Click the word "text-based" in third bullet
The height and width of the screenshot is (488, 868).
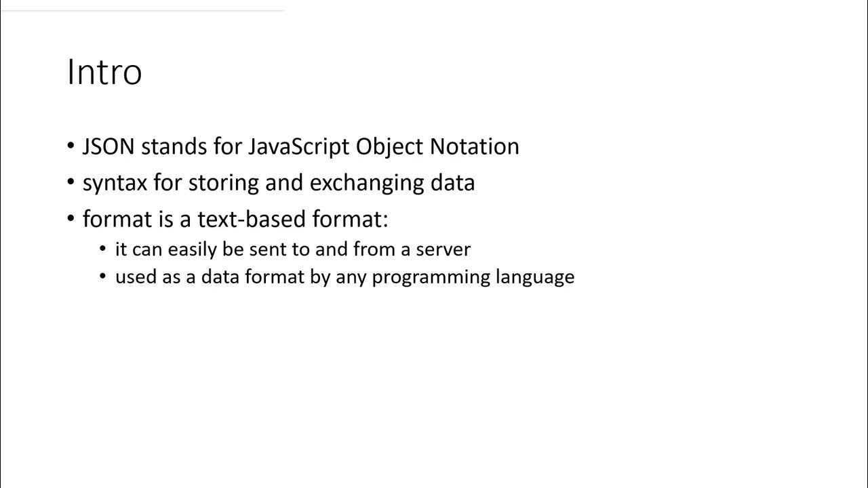point(252,220)
